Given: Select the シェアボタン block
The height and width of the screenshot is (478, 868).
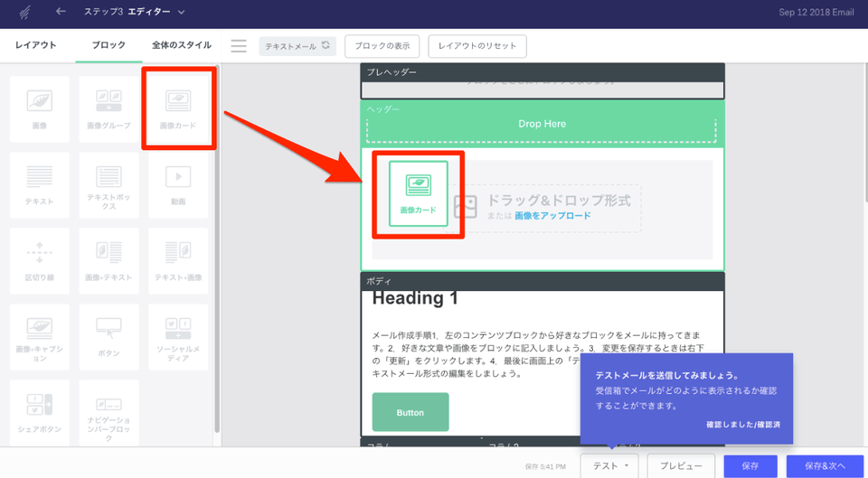Looking at the screenshot, I should (x=39, y=413).
